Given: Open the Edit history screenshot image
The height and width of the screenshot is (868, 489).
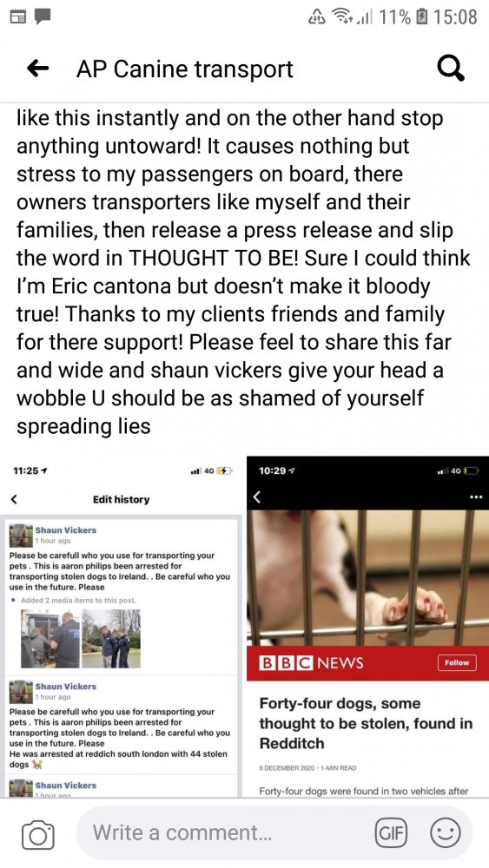Looking at the screenshot, I should (x=122, y=626).
